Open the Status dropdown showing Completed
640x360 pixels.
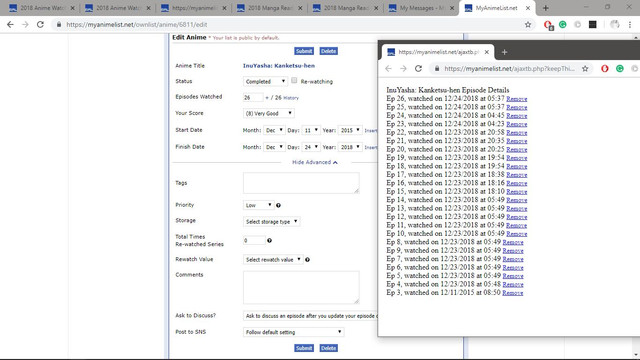[x=265, y=81]
